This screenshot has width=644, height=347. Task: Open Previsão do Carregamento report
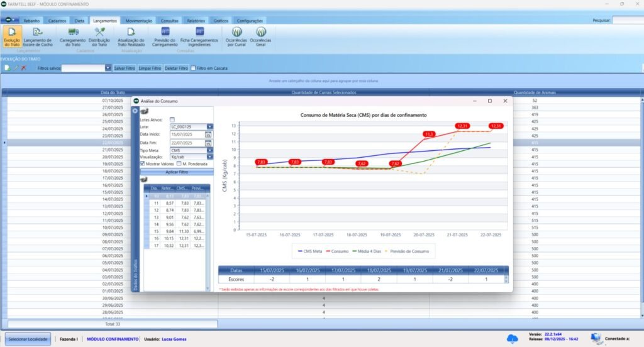[165, 31]
